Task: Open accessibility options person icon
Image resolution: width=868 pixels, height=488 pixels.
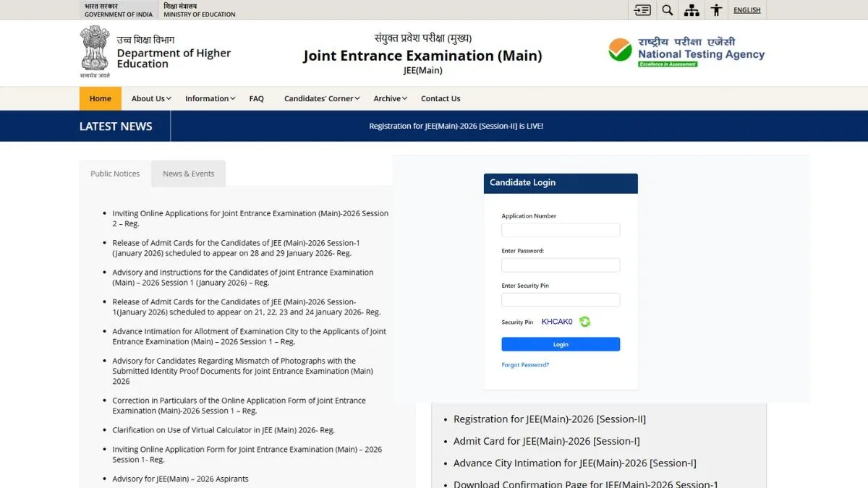Action: click(x=716, y=10)
